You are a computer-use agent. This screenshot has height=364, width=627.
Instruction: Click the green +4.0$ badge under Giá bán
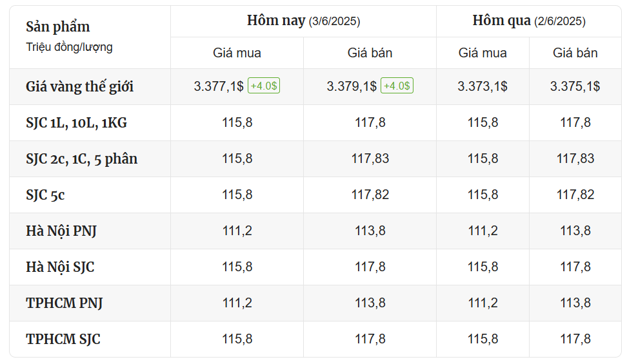click(397, 86)
